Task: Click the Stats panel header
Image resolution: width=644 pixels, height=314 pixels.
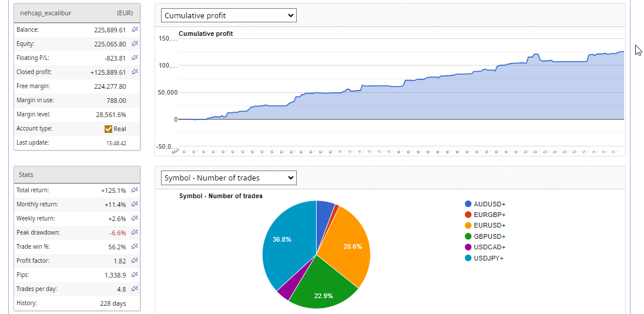Action: click(x=77, y=175)
